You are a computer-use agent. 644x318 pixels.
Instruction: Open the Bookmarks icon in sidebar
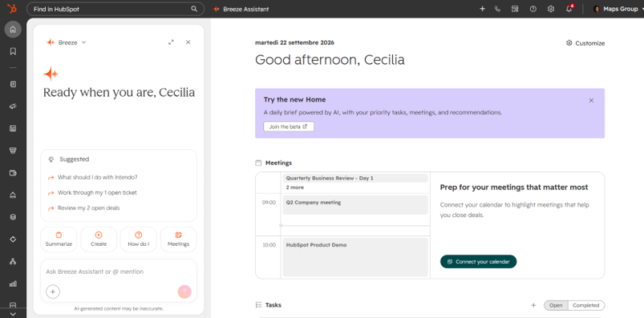tap(13, 51)
